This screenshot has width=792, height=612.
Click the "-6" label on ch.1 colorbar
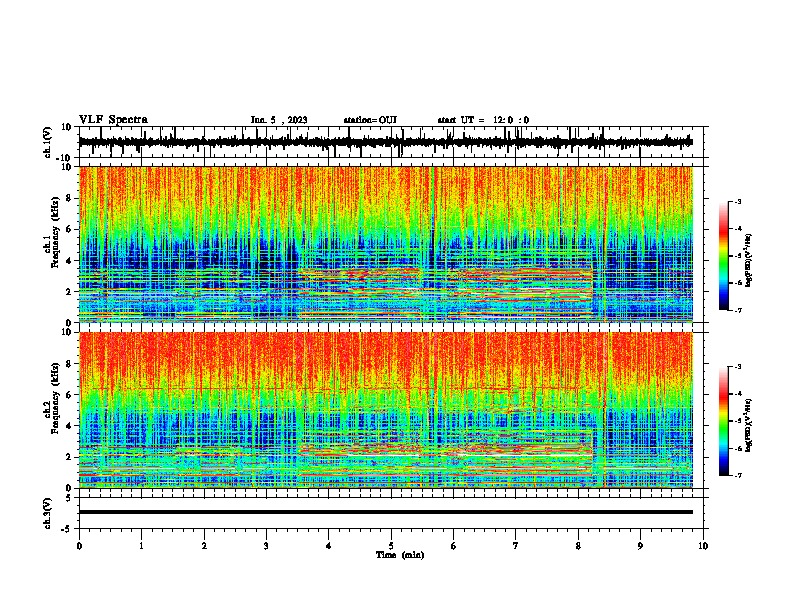point(736,283)
